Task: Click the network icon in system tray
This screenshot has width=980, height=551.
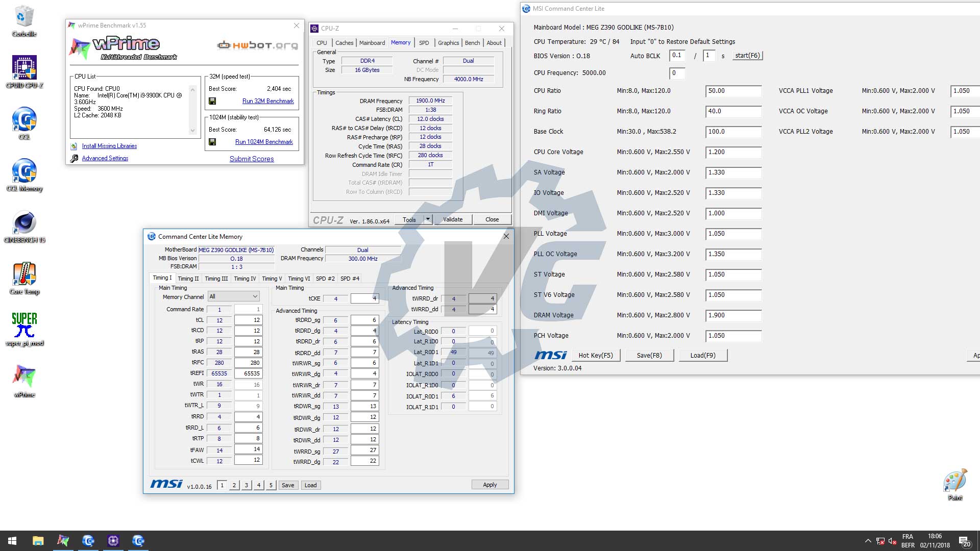Action: tap(880, 541)
